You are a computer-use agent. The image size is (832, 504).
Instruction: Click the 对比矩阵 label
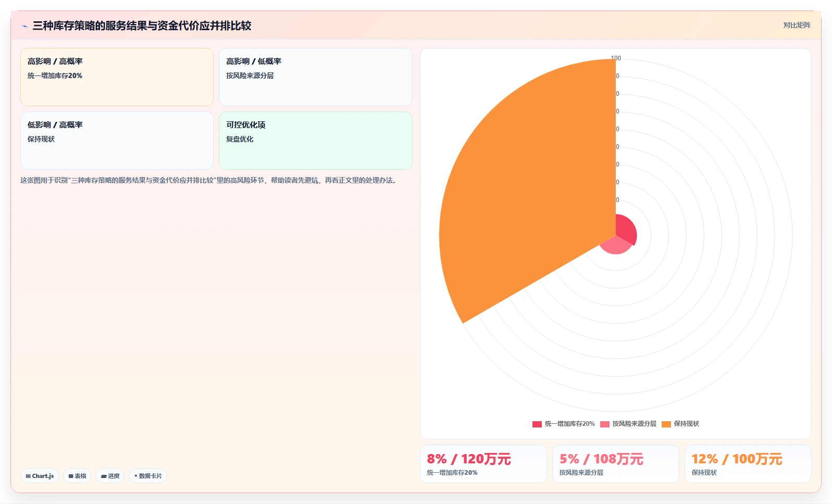pyautogui.click(x=797, y=25)
